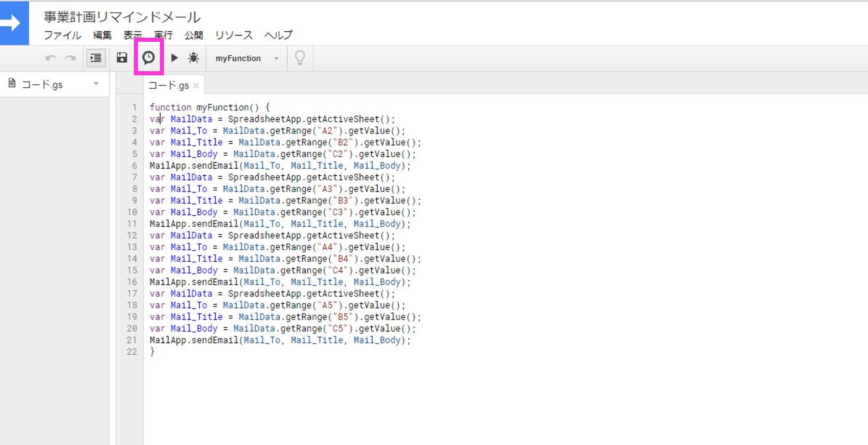This screenshot has height=445, width=868.
Task: Click the "C5" range string on line 20
Action: click(x=338, y=328)
